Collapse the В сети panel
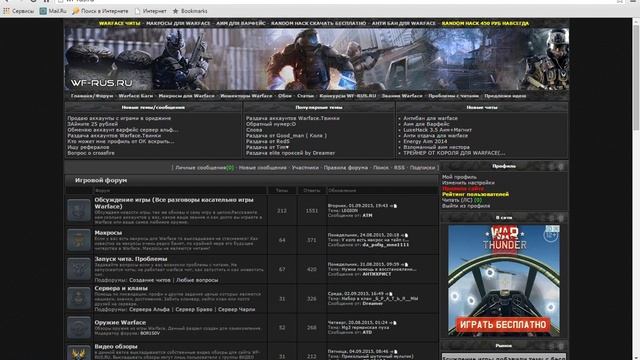 point(561,218)
